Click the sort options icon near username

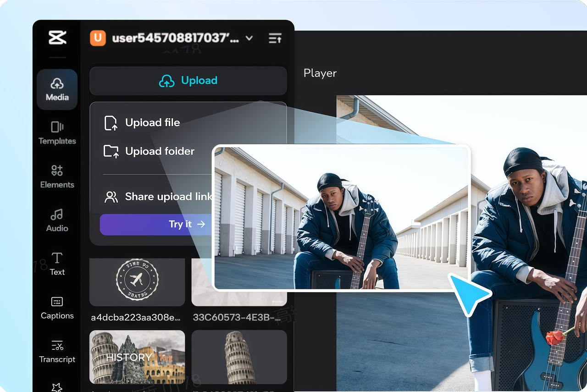pos(275,39)
